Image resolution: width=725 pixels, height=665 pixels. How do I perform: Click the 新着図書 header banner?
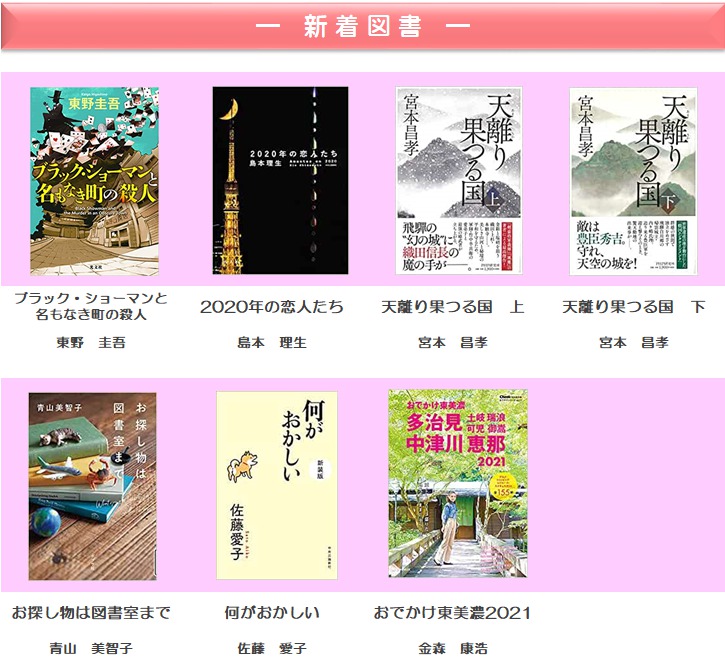tap(362, 26)
